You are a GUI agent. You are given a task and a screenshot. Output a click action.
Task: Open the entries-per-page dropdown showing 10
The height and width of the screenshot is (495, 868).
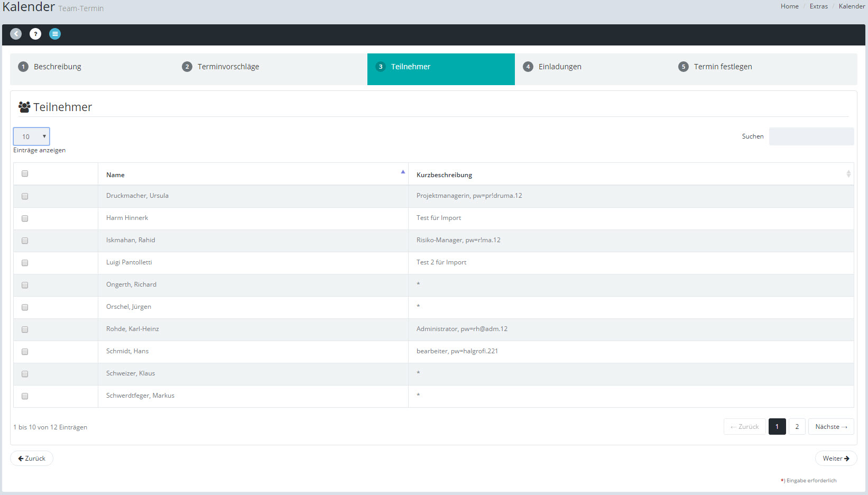point(31,136)
